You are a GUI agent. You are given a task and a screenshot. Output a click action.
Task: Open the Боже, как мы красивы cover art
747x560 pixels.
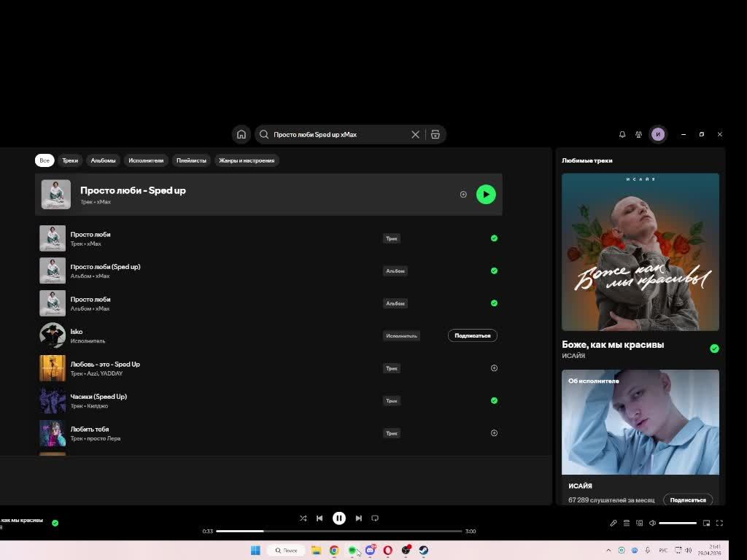(640, 252)
